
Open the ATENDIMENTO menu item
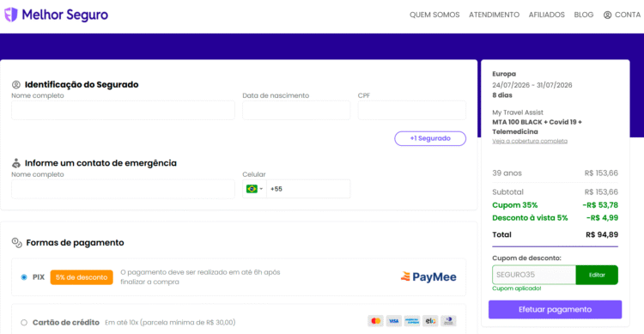(x=494, y=15)
